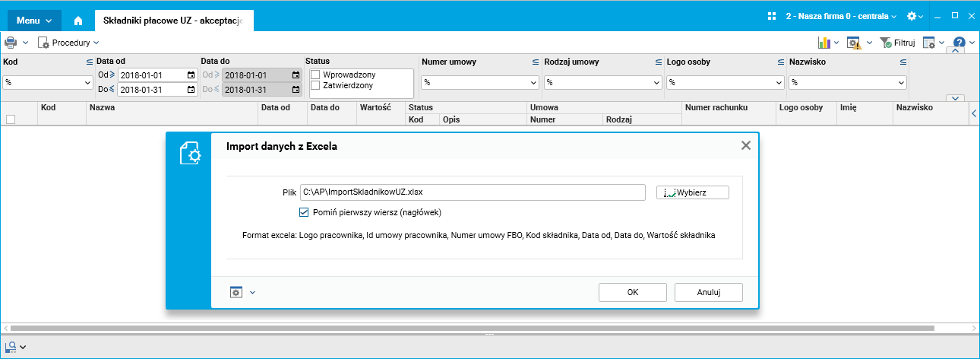This screenshot has width=980, height=359.
Task: Click the Wybierz file browse button
Action: [693, 192]
